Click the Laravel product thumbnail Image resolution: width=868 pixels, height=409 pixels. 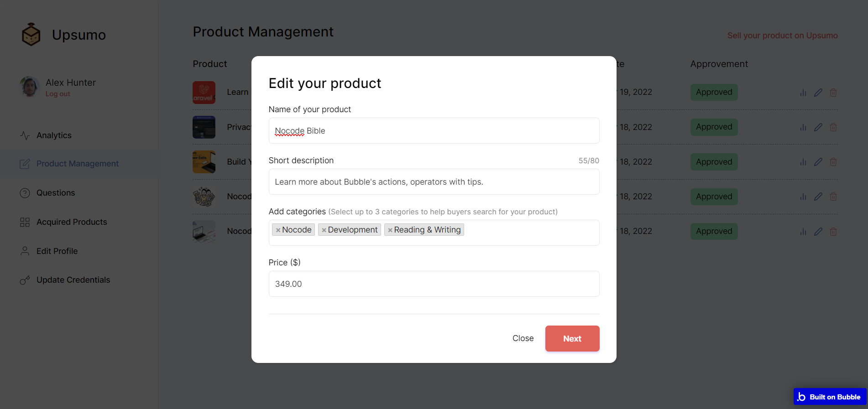(x=204, y=93)
